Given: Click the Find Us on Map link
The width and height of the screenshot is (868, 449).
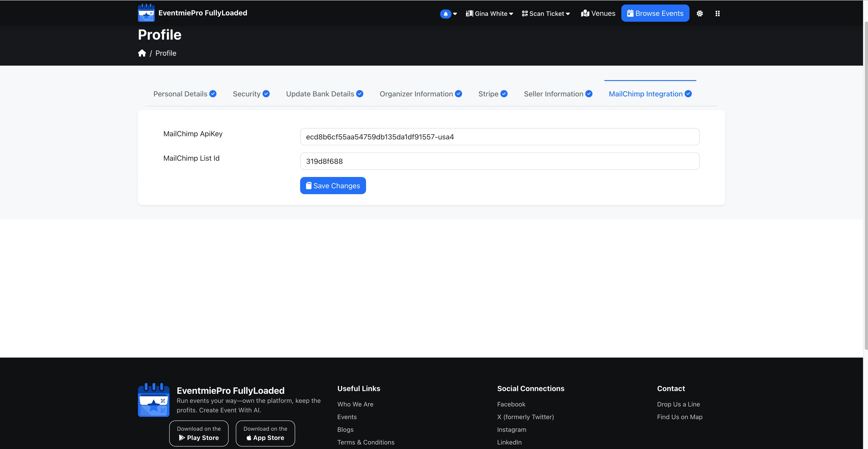Looking at the screenshot, I should point(680,417).
